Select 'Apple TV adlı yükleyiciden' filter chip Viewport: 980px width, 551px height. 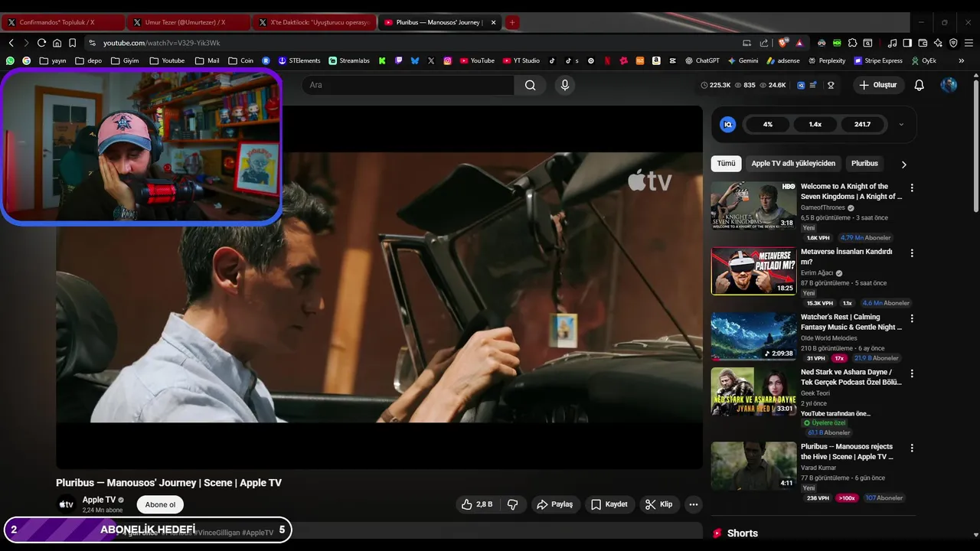(x=793, y=163)
